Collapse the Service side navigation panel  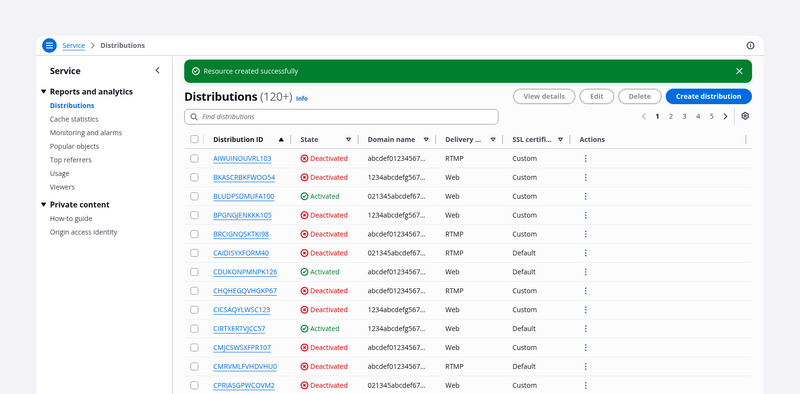point(157,70)
